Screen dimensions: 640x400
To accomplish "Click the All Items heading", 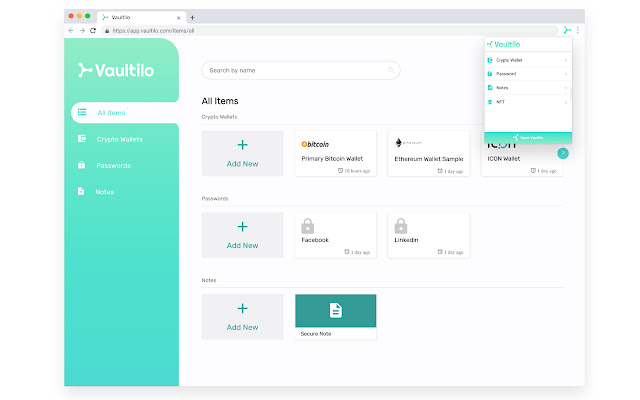I will click(x=220, y=101).
